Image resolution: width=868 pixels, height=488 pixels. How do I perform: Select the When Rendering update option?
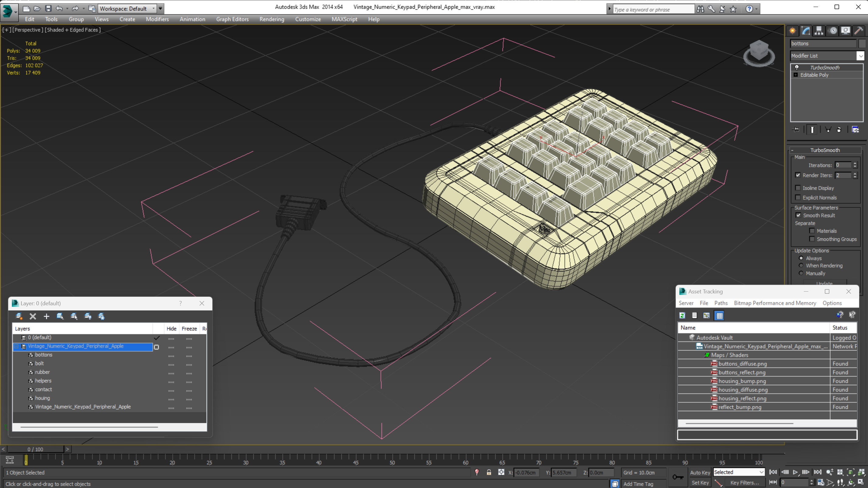coord(801,265)
